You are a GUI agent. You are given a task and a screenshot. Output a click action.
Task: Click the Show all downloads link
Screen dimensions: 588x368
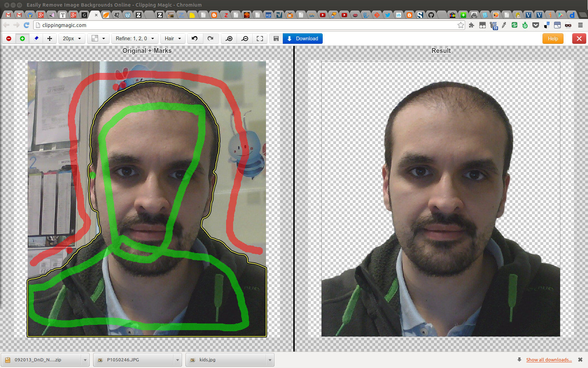coord(549,360)
